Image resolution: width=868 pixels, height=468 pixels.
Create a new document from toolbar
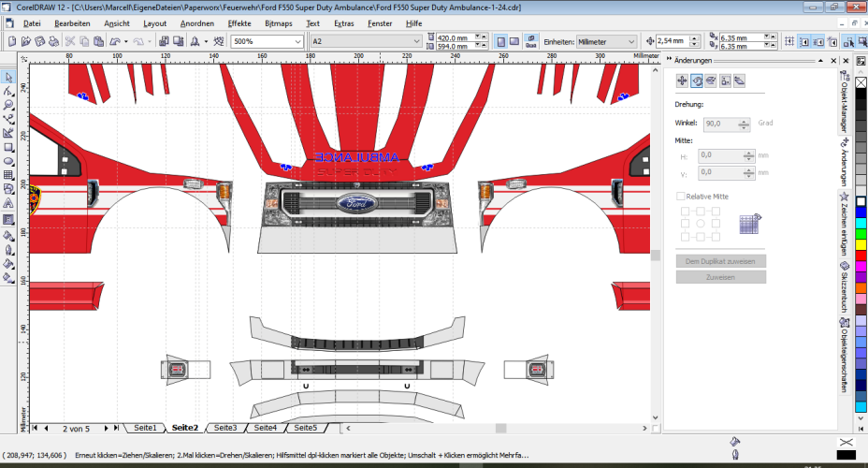[x=12, y=41]
